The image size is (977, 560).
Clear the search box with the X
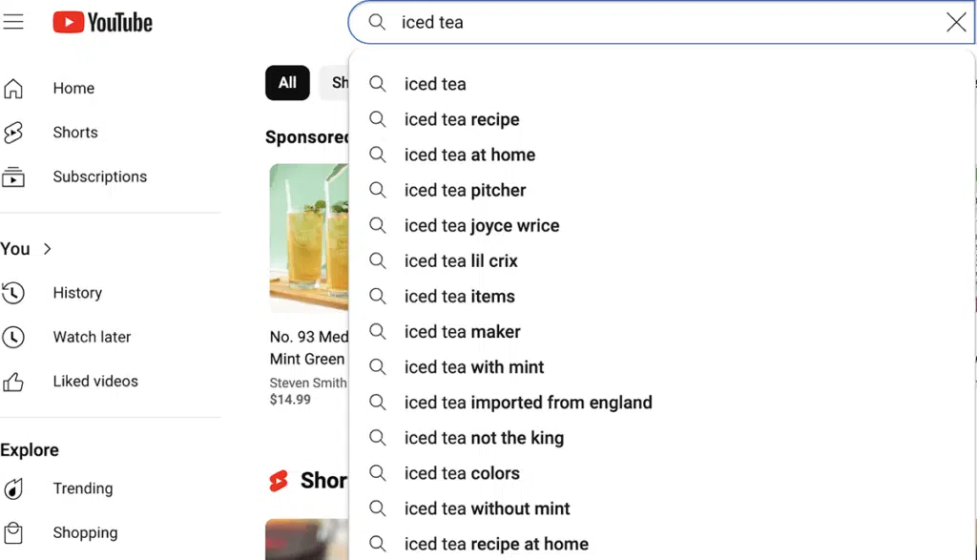click(x=956, y=22)
